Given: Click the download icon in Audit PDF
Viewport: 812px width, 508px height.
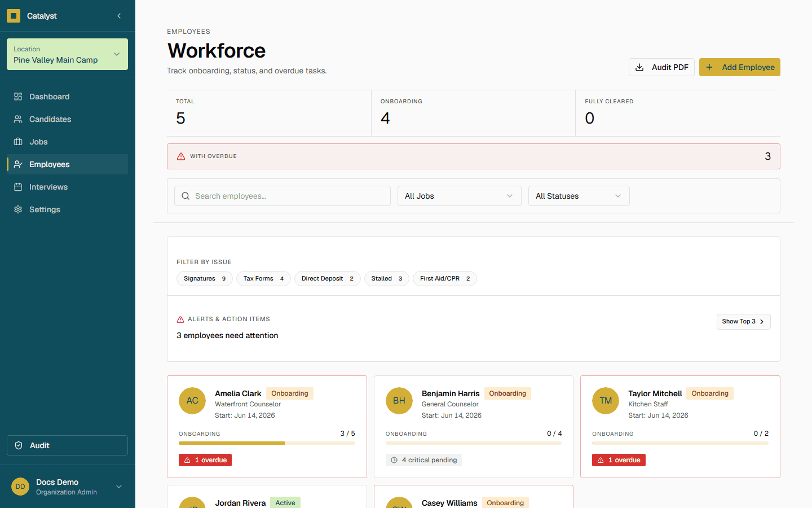Looking at the screenshot, I should (x=639, y=67).
